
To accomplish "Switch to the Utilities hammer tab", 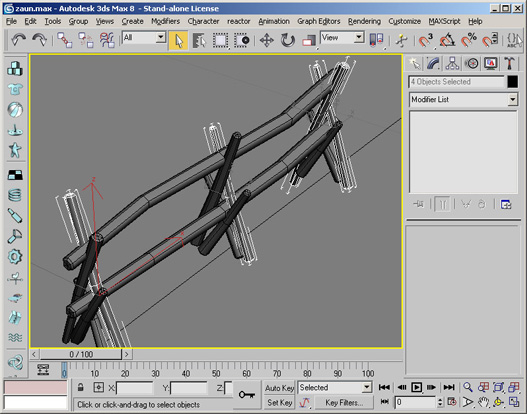I will [x=510, y=64].
